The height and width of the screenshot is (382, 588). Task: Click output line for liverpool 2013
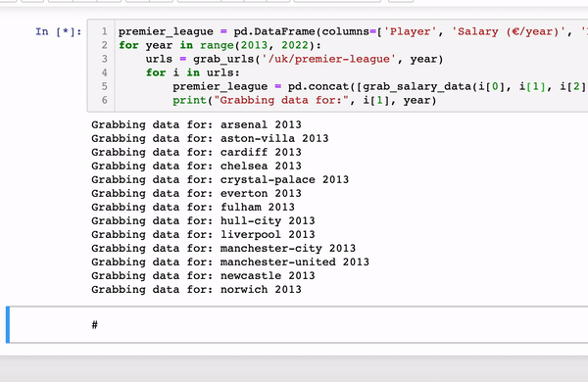click(203, 235)
